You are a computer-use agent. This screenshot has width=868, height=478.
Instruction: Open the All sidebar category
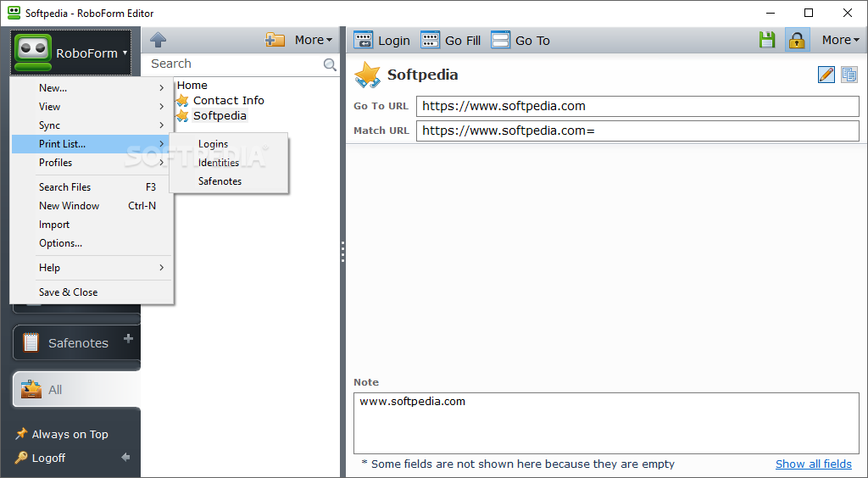[x=76, y=390]
